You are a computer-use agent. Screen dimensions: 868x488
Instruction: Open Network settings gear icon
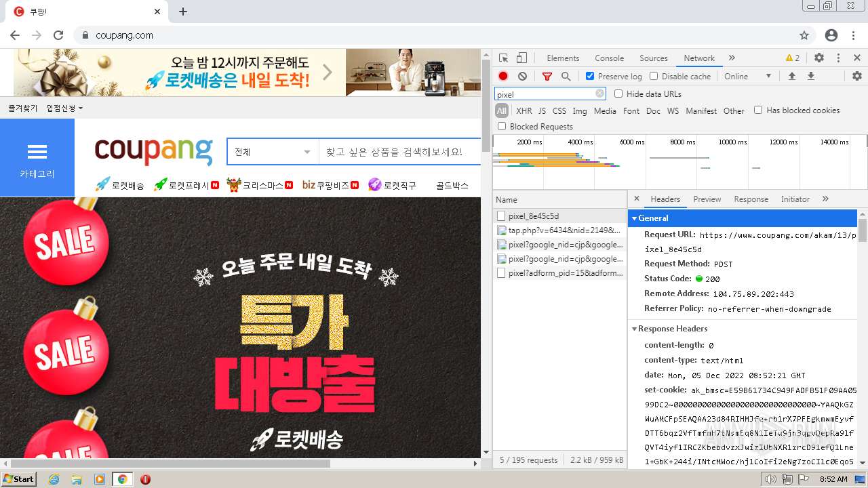point(857,77)
